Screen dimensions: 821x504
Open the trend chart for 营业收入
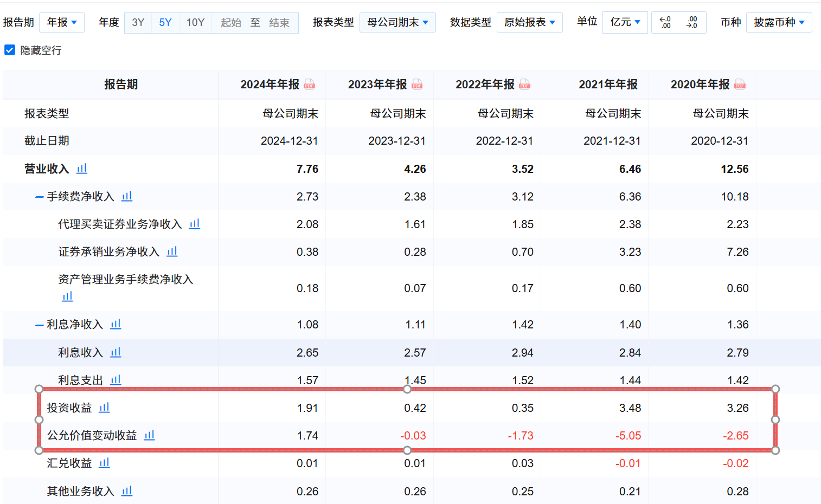81,169
